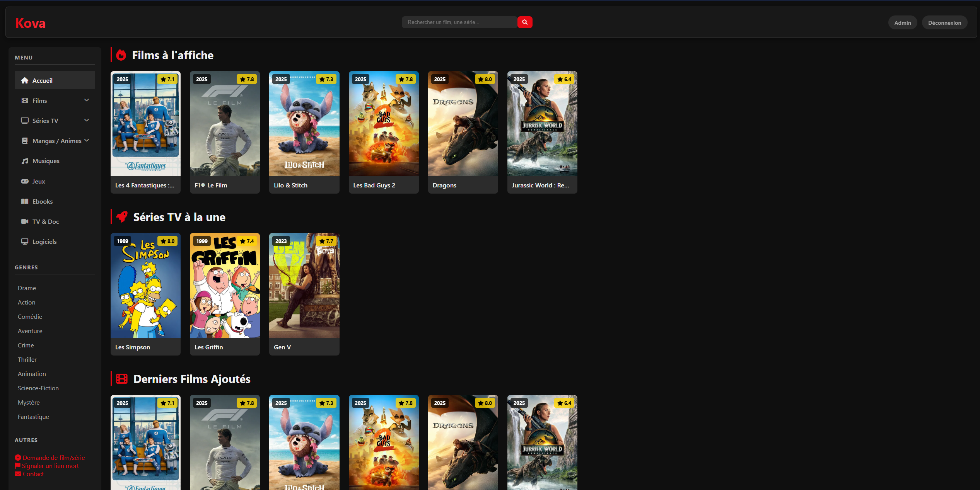The image size is (980, 490).
Task: Expand the Séries TV submenu chevron
Action: 87,120
